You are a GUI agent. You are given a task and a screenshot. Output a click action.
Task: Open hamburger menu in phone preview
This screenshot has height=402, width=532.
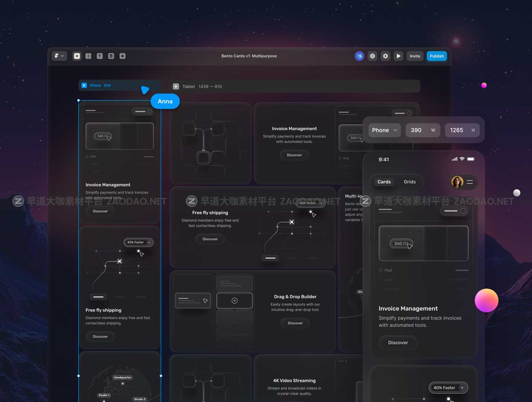[469, 182]
